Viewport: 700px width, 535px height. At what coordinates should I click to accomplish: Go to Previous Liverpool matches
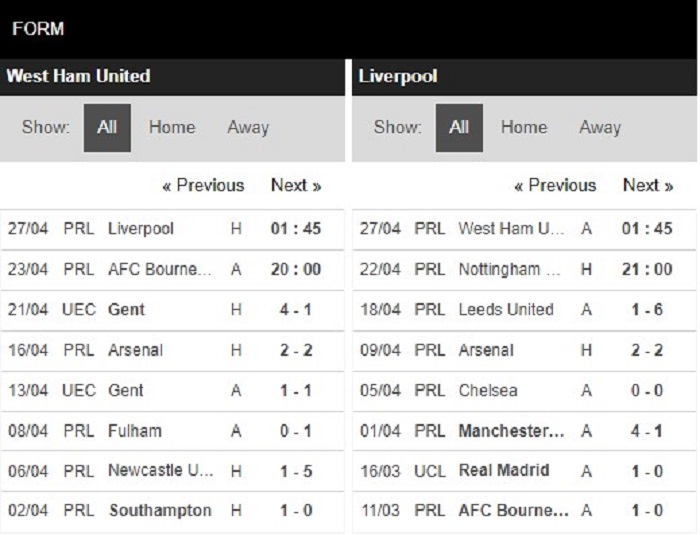coord(555,185)
